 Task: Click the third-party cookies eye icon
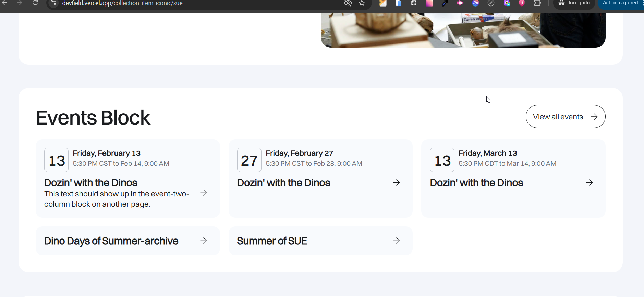click(x=348, y=3)
